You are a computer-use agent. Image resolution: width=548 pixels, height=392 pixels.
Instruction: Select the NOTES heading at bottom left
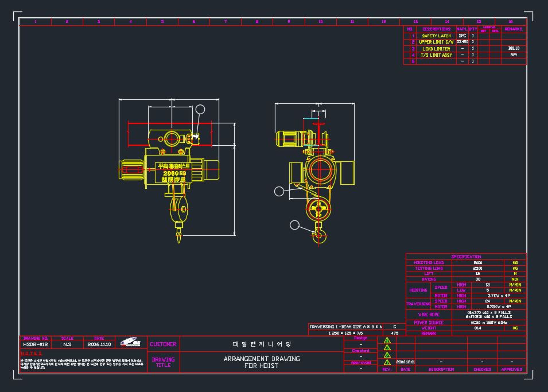tap(31, 354)
